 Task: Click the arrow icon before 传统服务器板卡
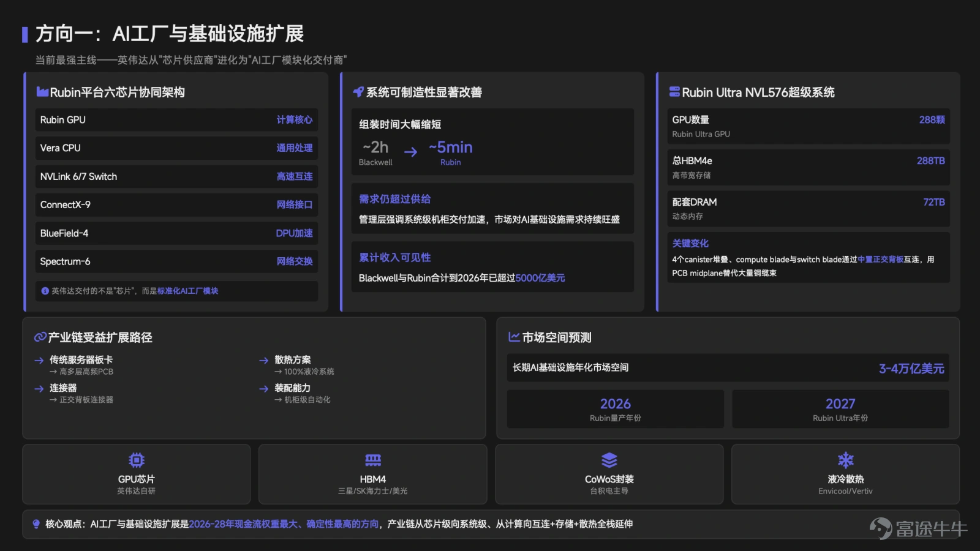(39, 361)
